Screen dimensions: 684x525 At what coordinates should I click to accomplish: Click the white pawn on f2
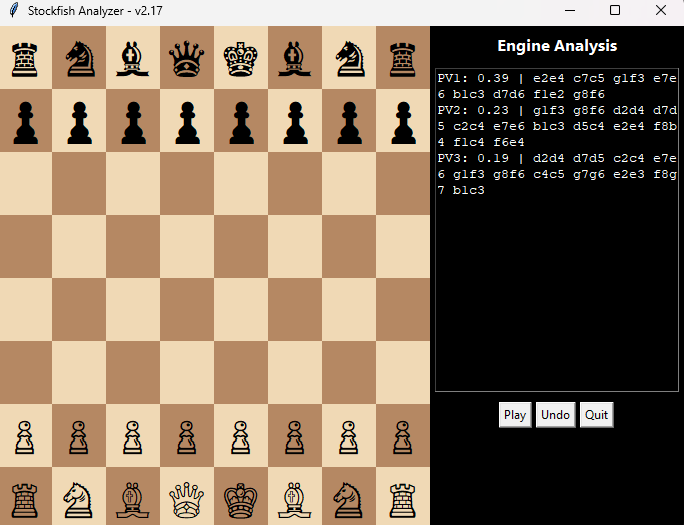(x=294, y=437)
